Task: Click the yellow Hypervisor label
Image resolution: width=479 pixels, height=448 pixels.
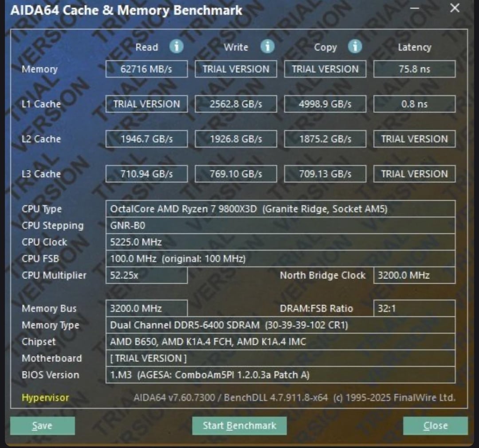Action: point(45,397)
